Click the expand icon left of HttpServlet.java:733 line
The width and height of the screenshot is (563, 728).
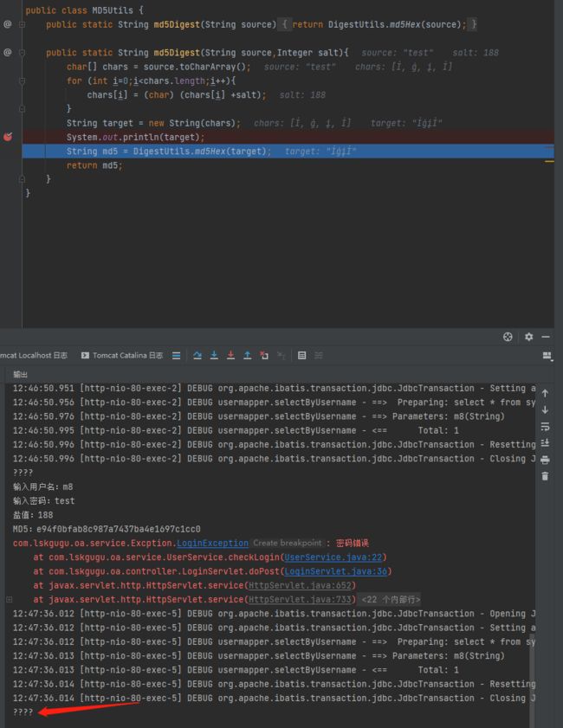point(9,599)
